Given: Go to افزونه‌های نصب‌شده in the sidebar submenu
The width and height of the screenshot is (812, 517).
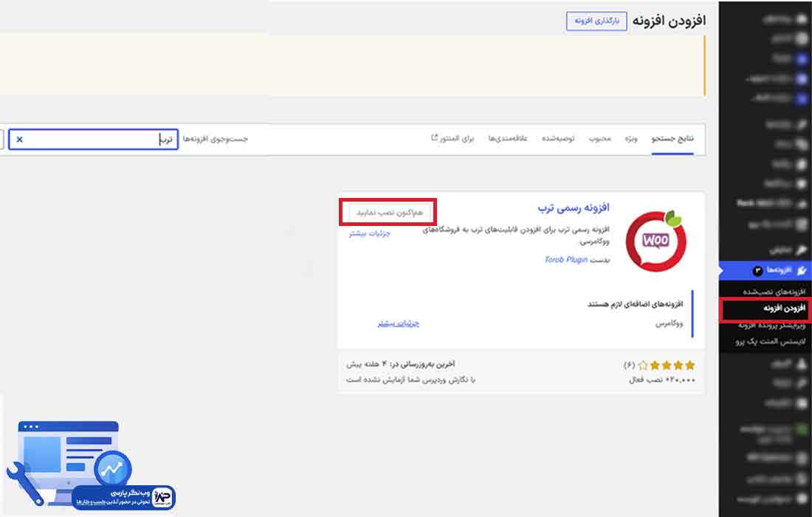Looking at the screenshot, I should point(774,292).
